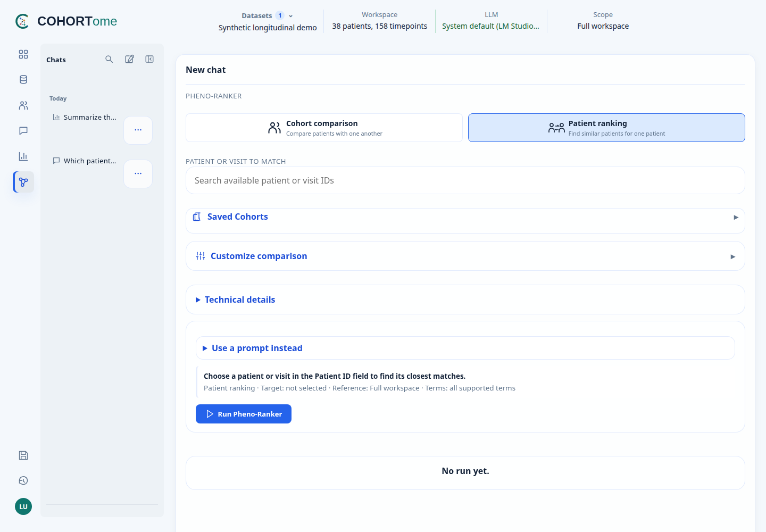Open the patients people sidebar icon
The image size is (766, 532).
coord(23,105)
